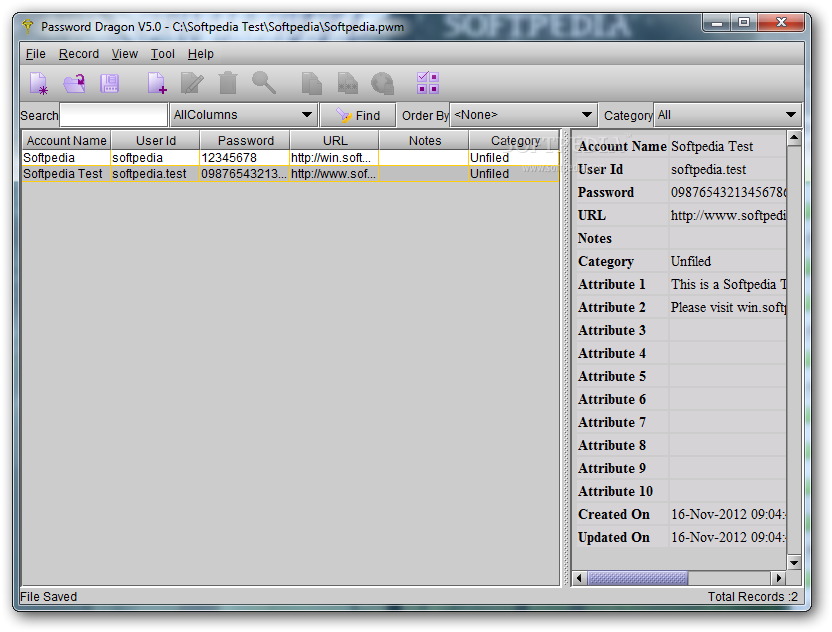Open a password file via folder icon

pos(74,83)
